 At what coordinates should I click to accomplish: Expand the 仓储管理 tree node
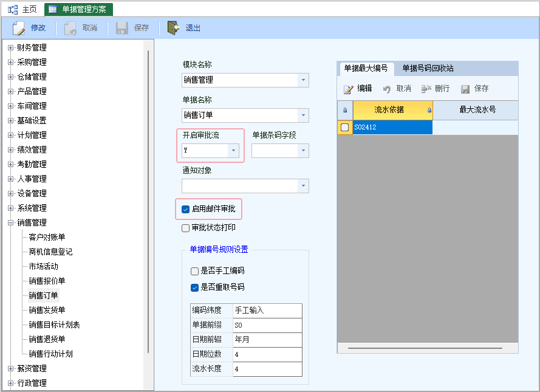pos(10,77)
